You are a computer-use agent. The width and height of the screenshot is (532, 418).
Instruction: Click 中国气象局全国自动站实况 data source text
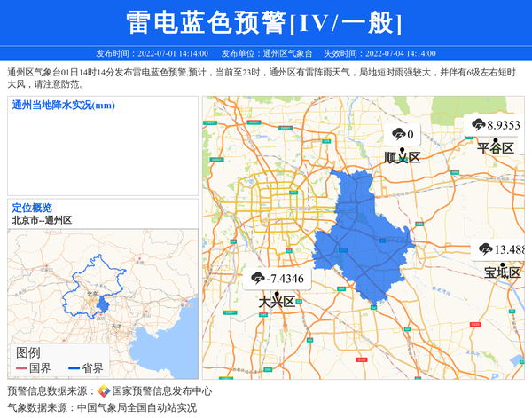137,408
